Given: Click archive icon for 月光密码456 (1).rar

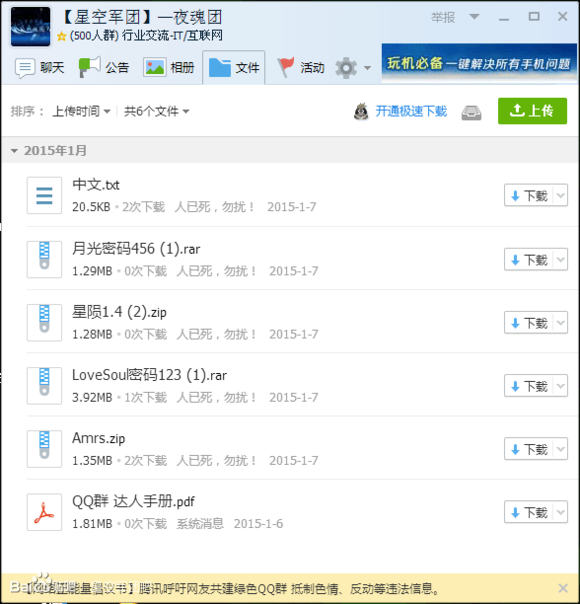Looking at the screenshot, I should [x=44, y=259].
